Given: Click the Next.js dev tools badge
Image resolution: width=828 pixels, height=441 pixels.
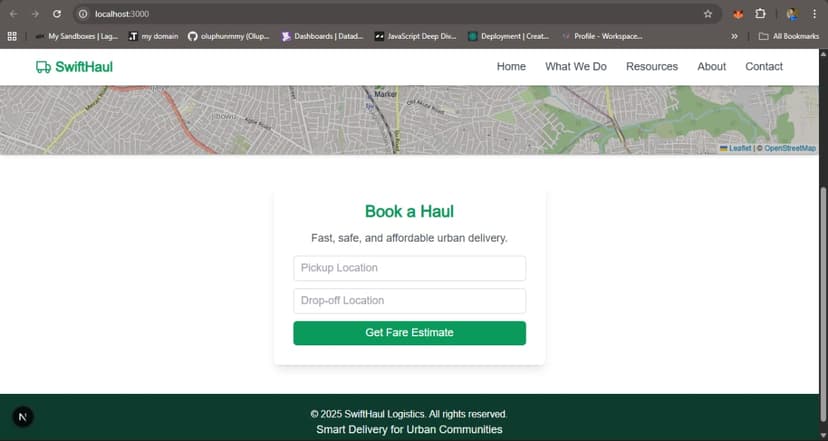Looking at the screenshot, I should pos(23,416).
